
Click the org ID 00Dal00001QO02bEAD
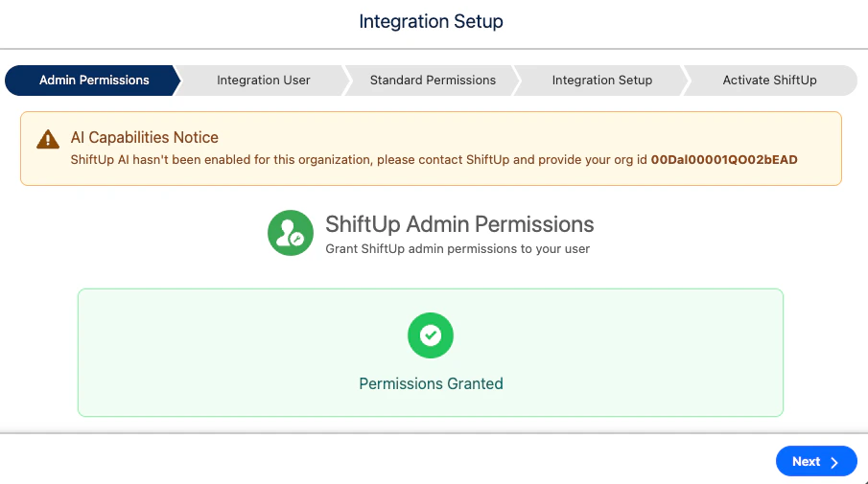pos(724,159)
